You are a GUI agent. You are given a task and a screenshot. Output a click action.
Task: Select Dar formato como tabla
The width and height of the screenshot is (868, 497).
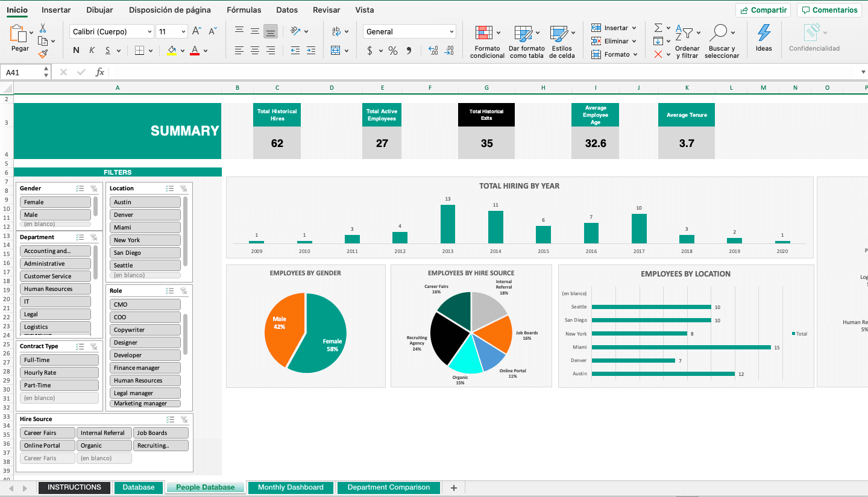click(526, 41)
